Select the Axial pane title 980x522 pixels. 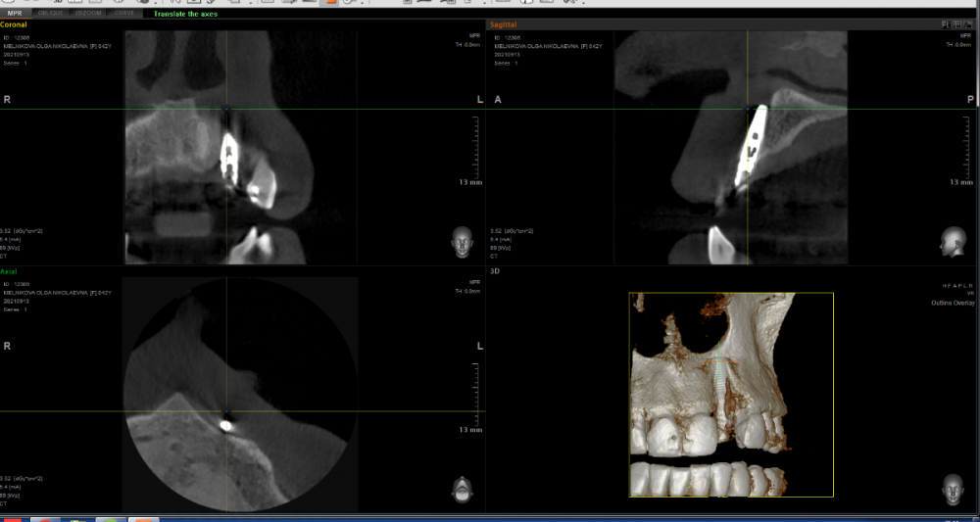point(9,271)
